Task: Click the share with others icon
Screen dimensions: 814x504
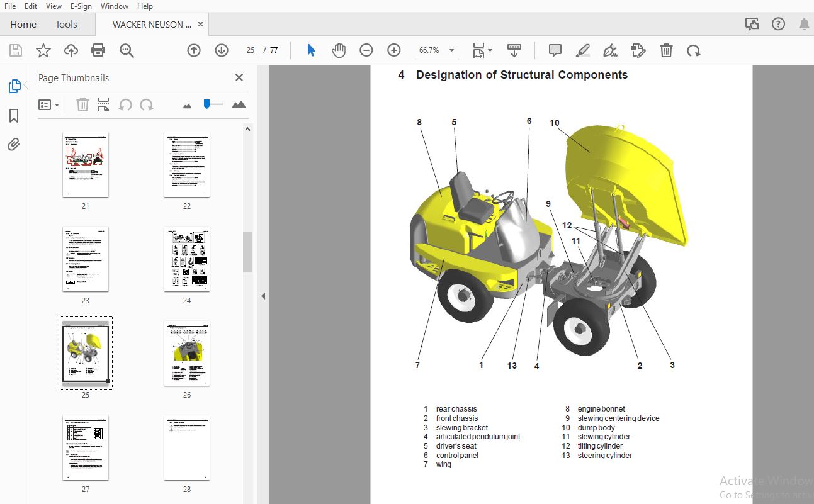Action: (x=752, y=25)
